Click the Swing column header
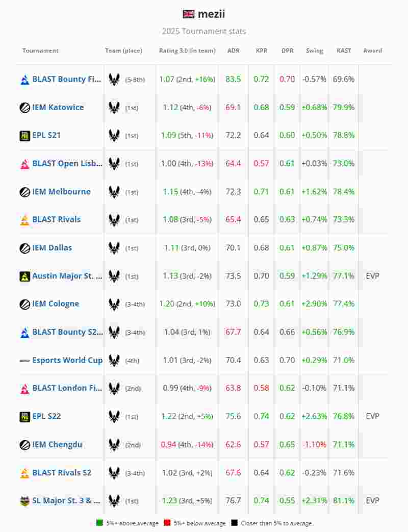 click(x=314, y=50)
